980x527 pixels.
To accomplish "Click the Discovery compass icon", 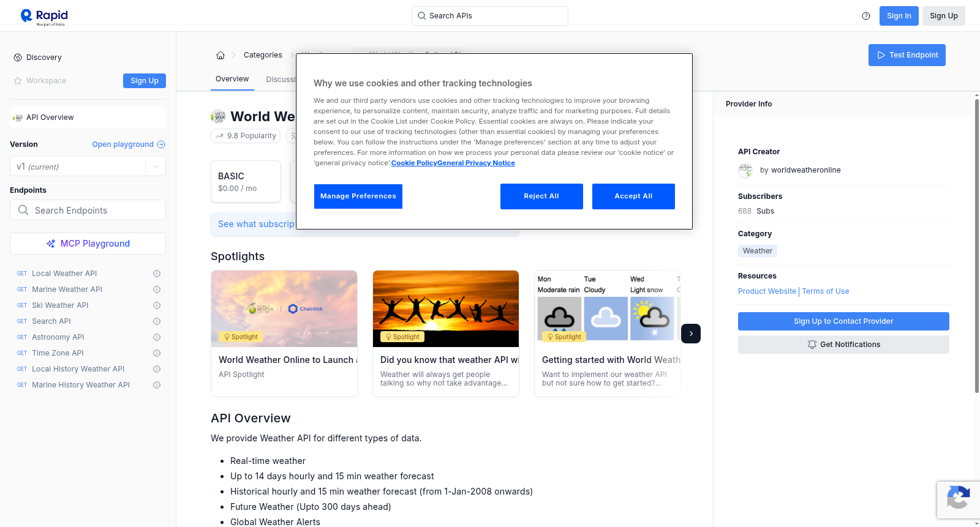I will point(18,58).
